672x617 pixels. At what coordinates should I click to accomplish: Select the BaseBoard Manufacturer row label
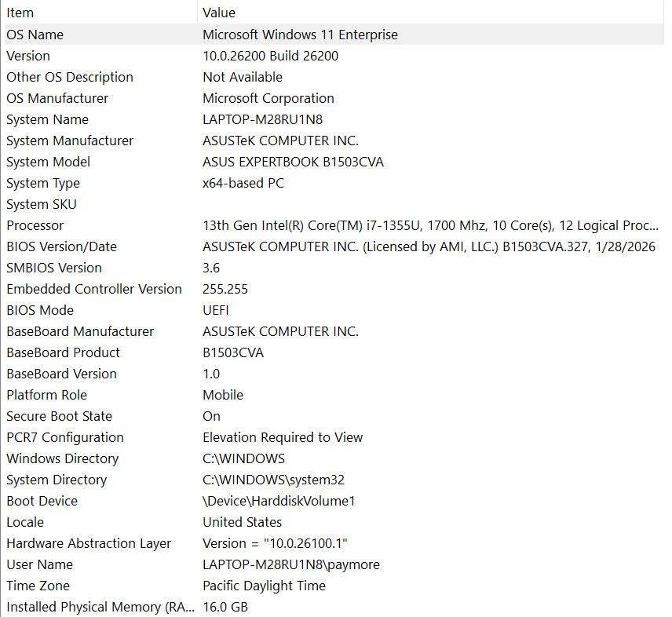click(80, 331)
